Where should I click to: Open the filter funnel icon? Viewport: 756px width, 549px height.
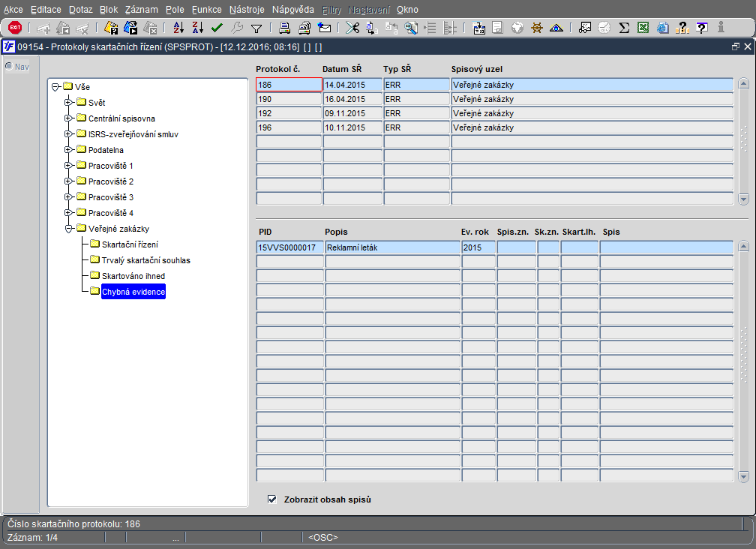[x=256, y=28]
